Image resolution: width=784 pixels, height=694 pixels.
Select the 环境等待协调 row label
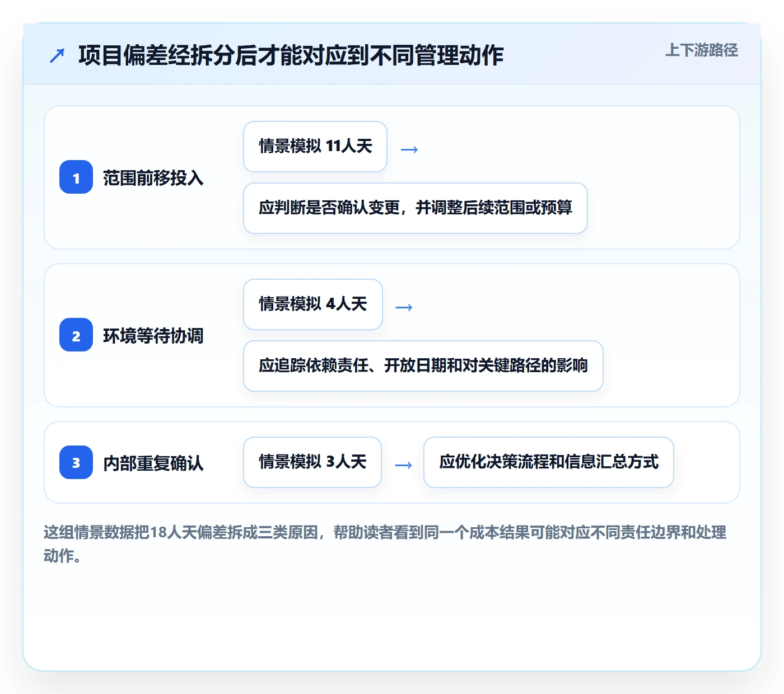click(153, 336)
